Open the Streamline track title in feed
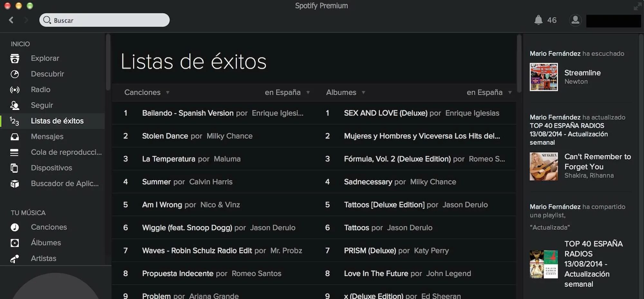 tap(582, 73)
